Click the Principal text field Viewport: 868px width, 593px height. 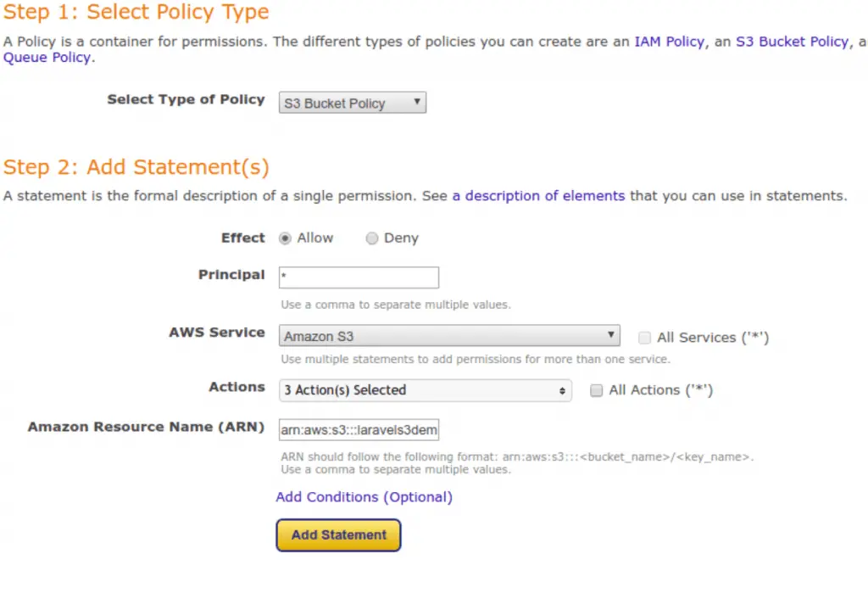pyautogui.click(x=359, y=277)
